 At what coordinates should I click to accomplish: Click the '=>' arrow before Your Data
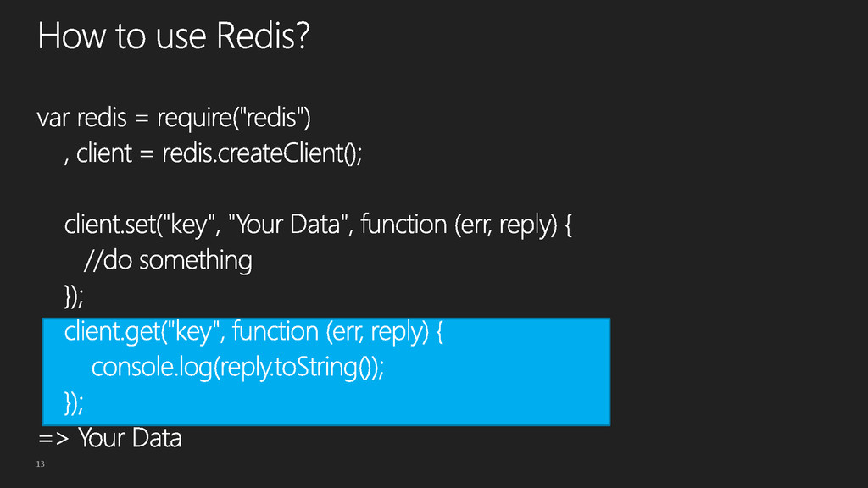pyautogui.click(x=53, y=439)
